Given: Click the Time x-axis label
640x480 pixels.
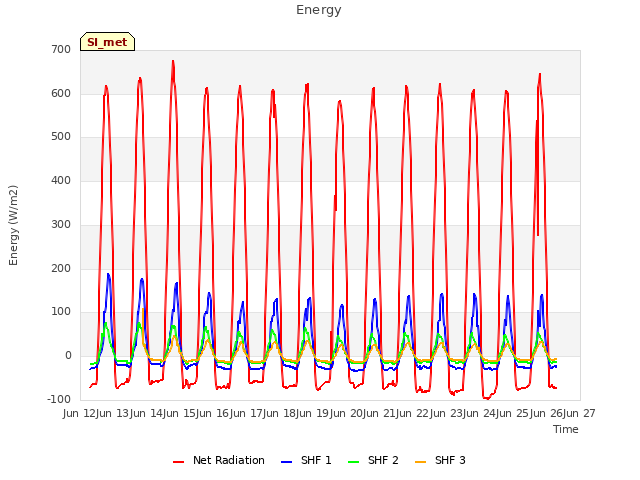Looking at the screenshot, I should pyautogui.click(x=566, y=429).
